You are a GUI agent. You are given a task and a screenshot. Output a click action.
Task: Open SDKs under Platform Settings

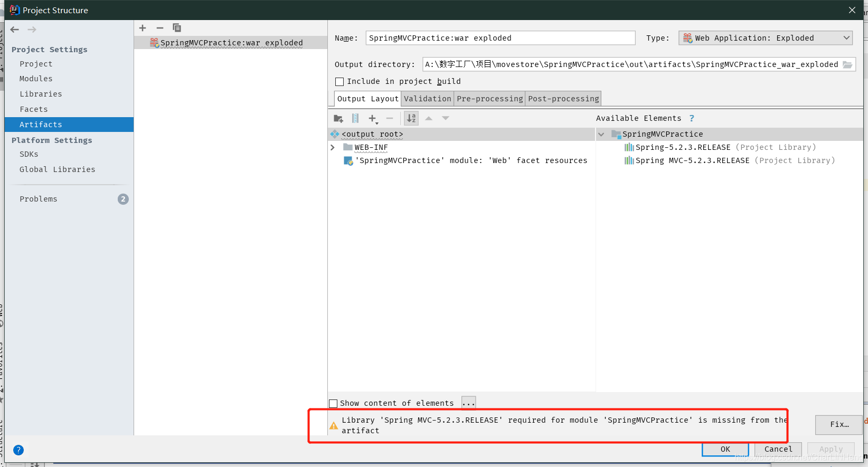pyautogui.click(x=29, y=154)
